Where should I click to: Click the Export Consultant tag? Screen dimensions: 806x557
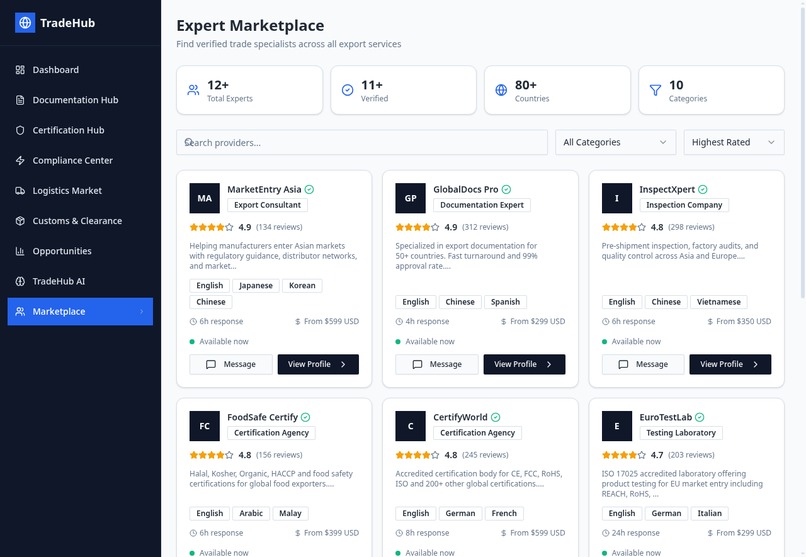click(x=267, y=205)
